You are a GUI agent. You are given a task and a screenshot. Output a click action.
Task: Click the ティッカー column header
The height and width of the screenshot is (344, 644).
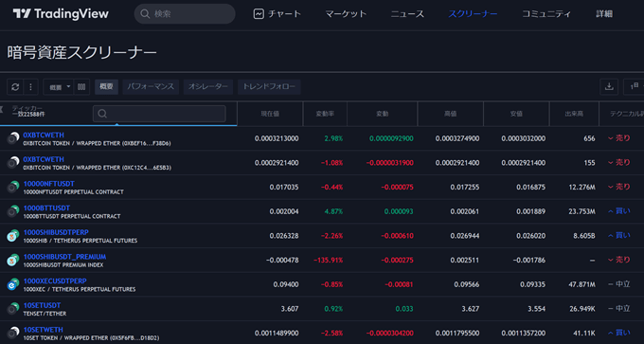tap(27, 108)
